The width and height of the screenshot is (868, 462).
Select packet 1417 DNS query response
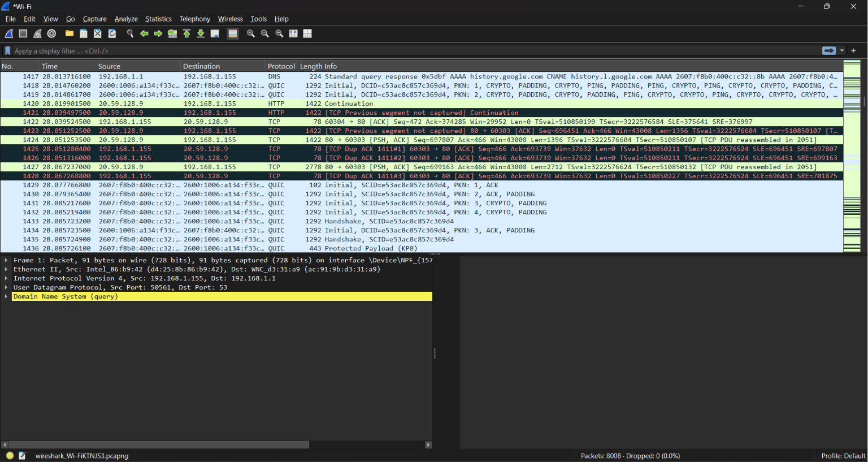(x=422, y=76)
